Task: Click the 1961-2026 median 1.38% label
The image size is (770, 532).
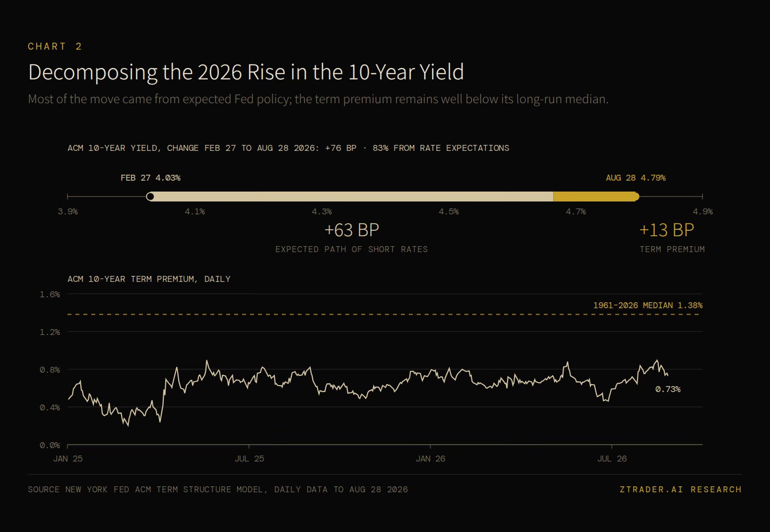Action: pos(648,305)
